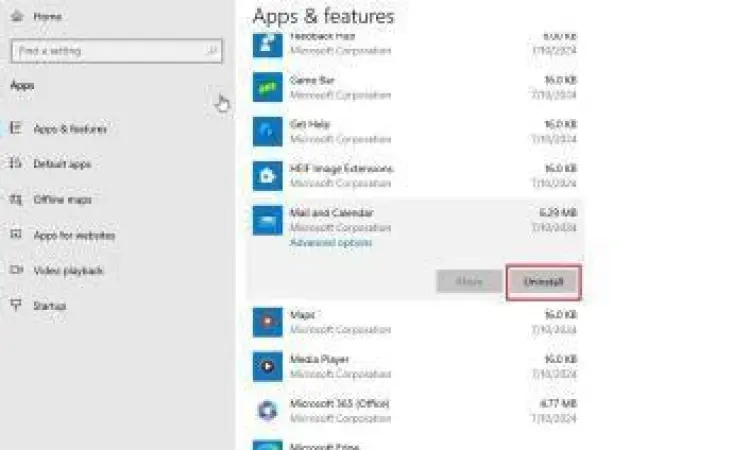Select the Get Help app name

coord(309,124)
